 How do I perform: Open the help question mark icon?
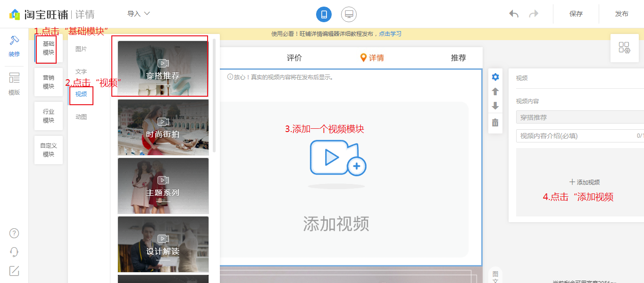tap(14, 233)
